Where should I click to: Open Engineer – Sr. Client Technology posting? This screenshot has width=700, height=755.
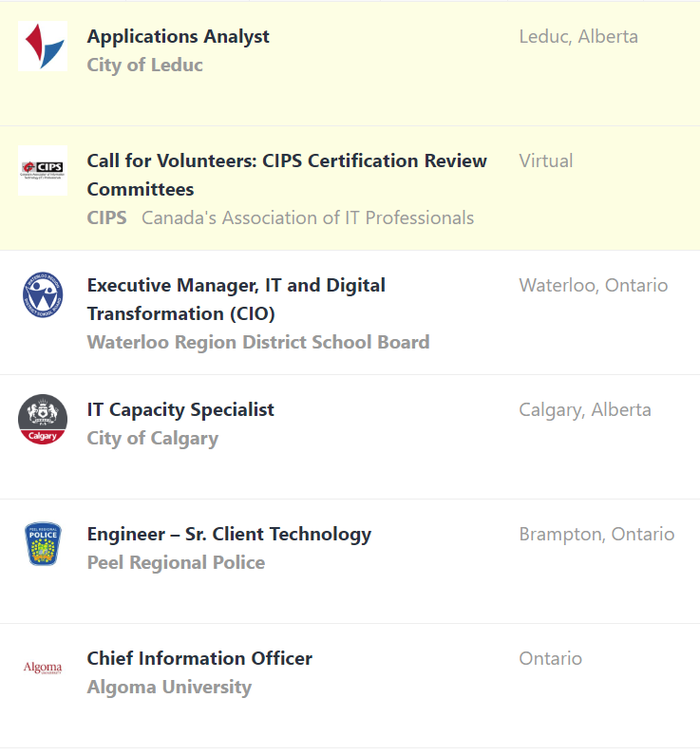(229, 535)
